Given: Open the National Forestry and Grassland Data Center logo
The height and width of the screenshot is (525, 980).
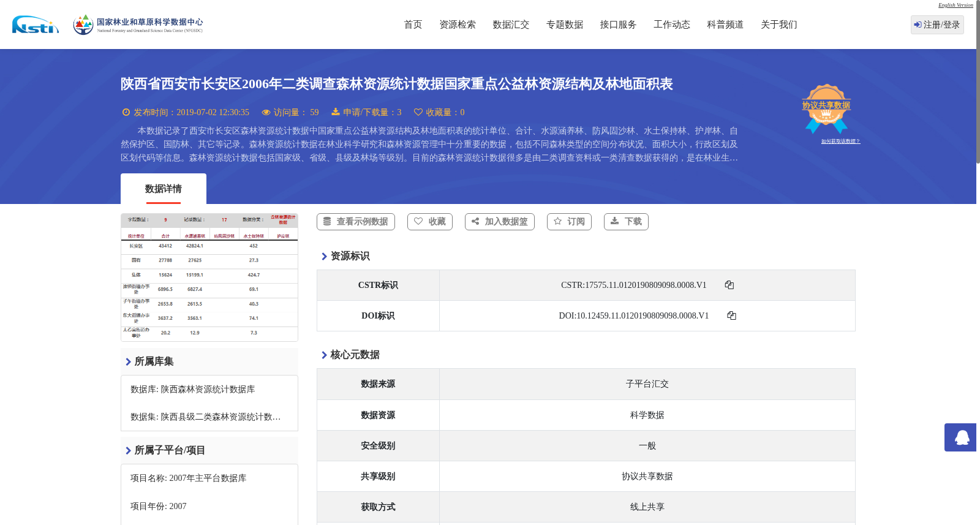Looking at the screenshot, I should tap(138, 25).
